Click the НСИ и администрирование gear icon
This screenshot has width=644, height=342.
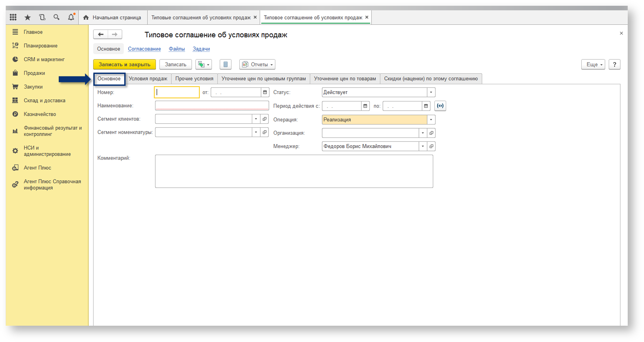[x=15, y=151]
